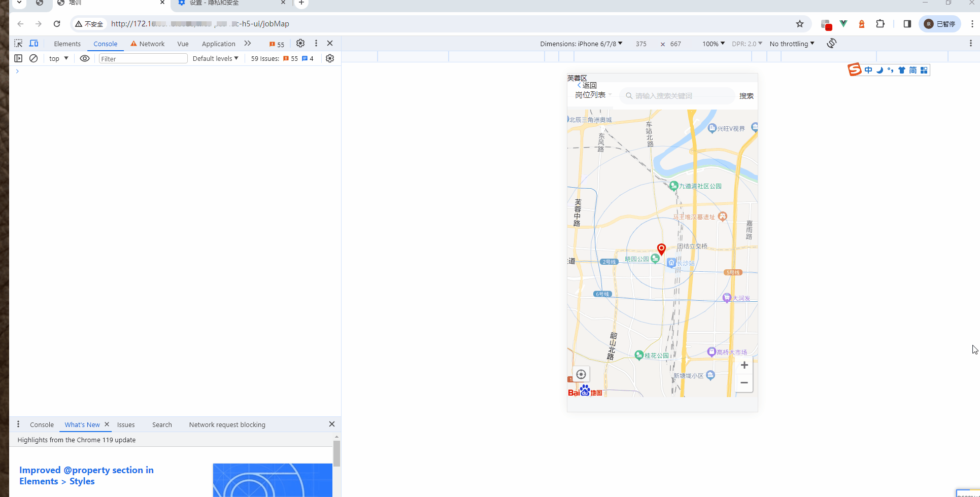980x497 pixels.
Task: Close the DevTools bottom drawer
Action: (332, 424)
